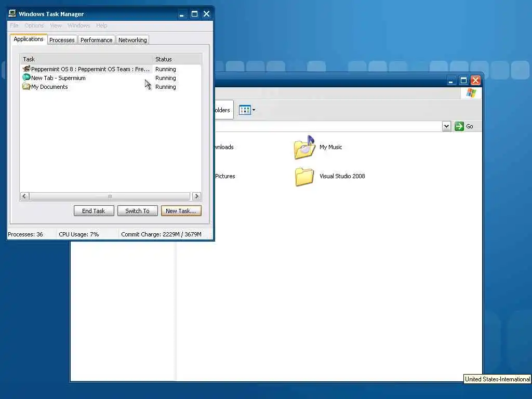Click the My Documents task folder icon
532x399 pixels.
26,87
